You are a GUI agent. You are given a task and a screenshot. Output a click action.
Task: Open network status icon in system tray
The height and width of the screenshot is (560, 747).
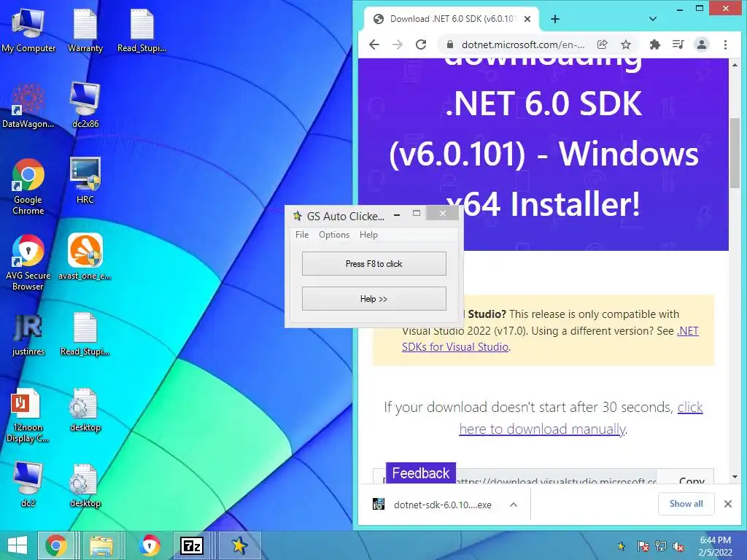tap(661, 546)
